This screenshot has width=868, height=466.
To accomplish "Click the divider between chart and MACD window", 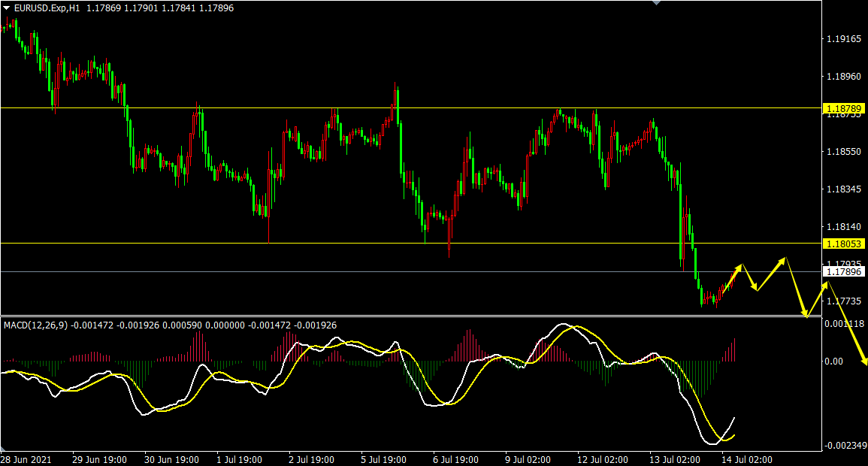I will [411, 316].
